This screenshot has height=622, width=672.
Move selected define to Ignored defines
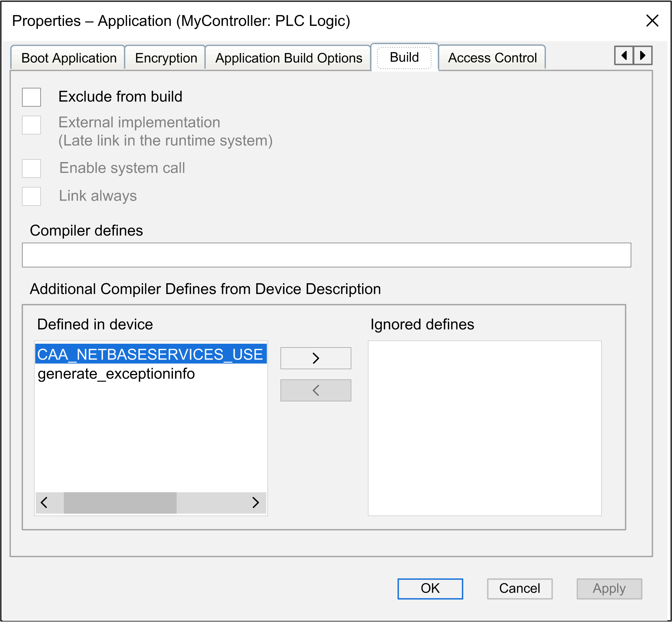[315, 358]
